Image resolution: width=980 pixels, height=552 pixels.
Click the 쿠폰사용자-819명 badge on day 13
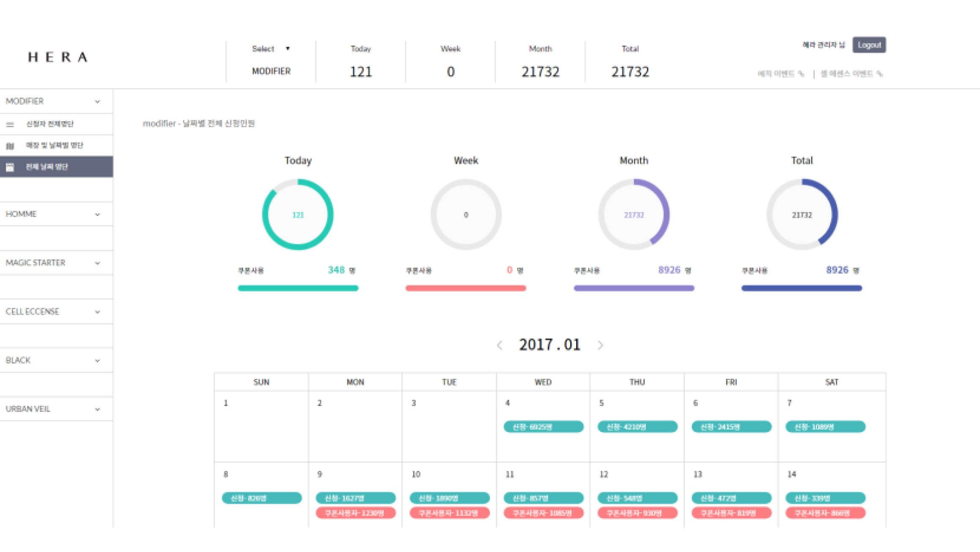[731, 513]
